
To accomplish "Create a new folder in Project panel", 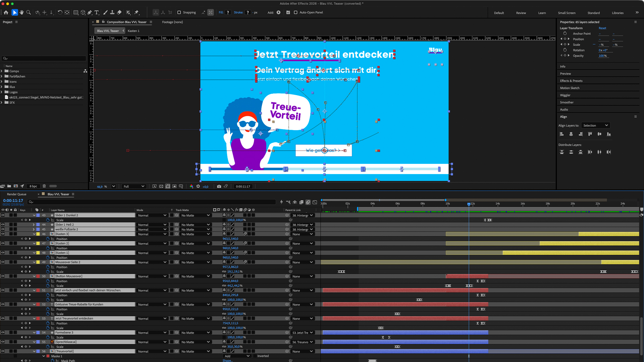I will tap(9, 186).
